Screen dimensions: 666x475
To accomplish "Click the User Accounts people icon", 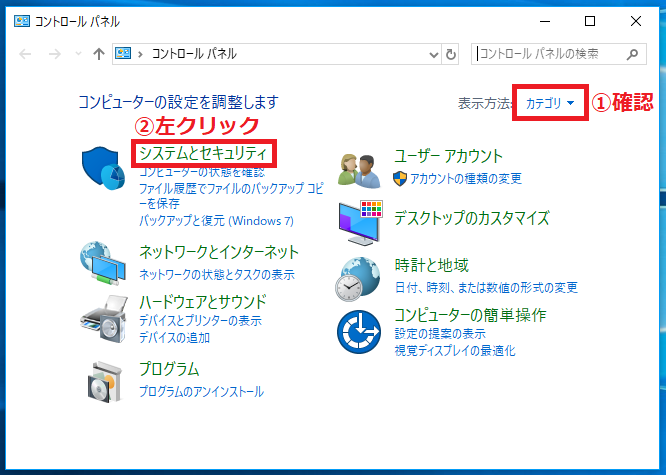I will click(360, 171).
